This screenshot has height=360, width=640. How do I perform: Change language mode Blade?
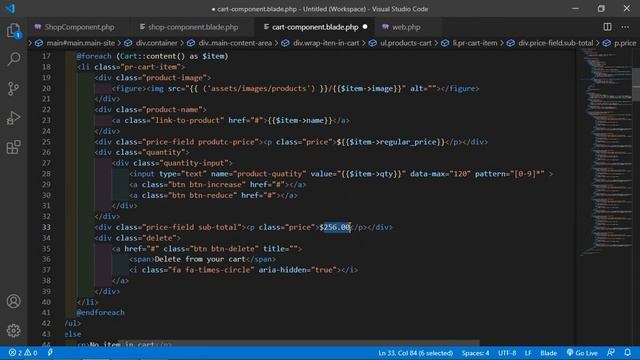(x=549, y=353)
